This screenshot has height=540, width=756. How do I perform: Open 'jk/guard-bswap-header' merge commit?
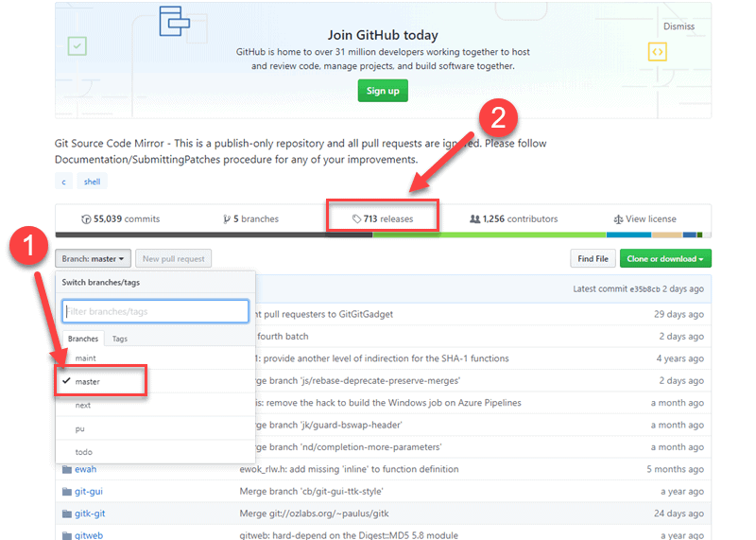point(329,425)
